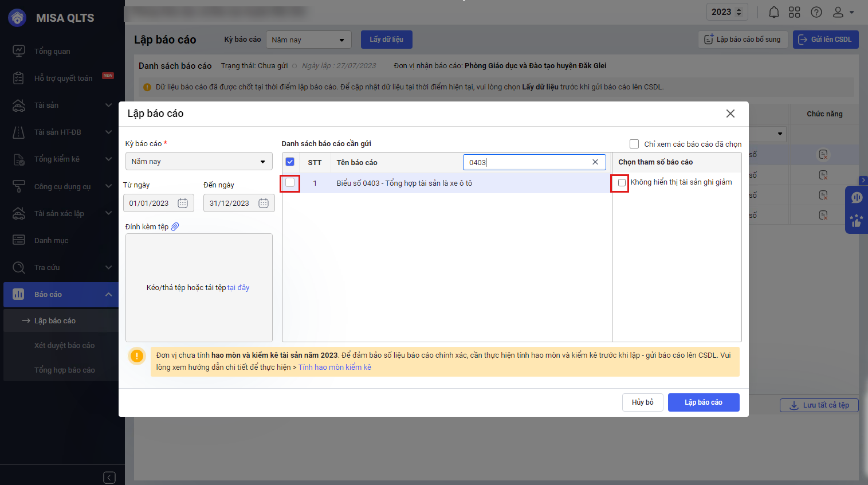Viewport: 868px width, 485px height.
Task: Expand the Tổng kiểm kê menu chevron
Action: click(108, 159)
